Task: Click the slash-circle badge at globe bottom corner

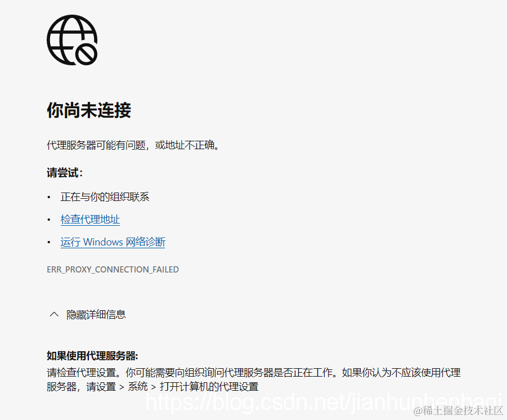Action: [x=86, y=54]
